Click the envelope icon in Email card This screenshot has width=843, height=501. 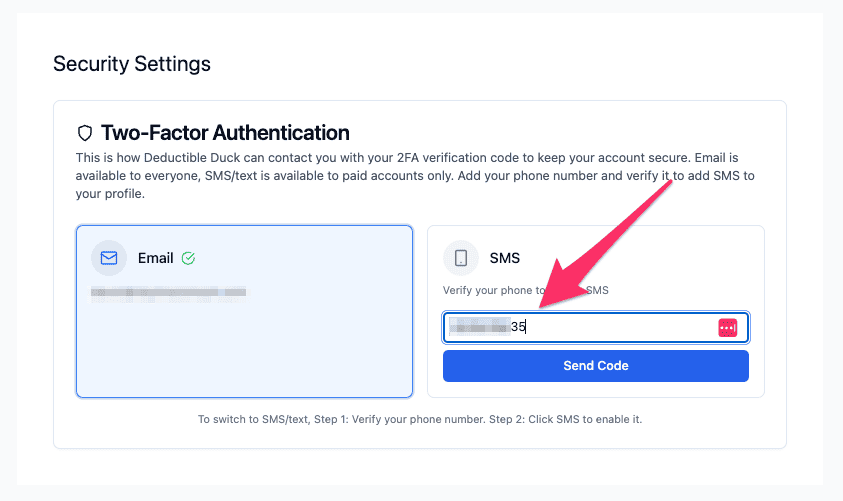109,258
